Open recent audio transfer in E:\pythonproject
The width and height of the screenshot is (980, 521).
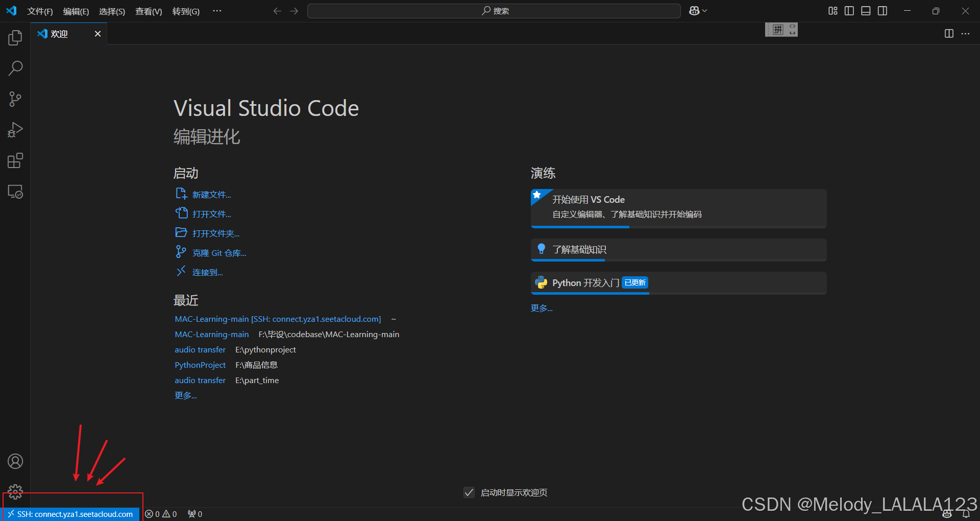[x=200, y=349]
